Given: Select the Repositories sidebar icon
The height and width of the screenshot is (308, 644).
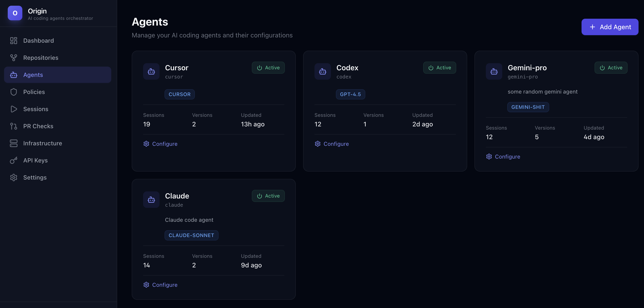Looking at the screenshot, I should pyautogui.click(x=13, y=57).
